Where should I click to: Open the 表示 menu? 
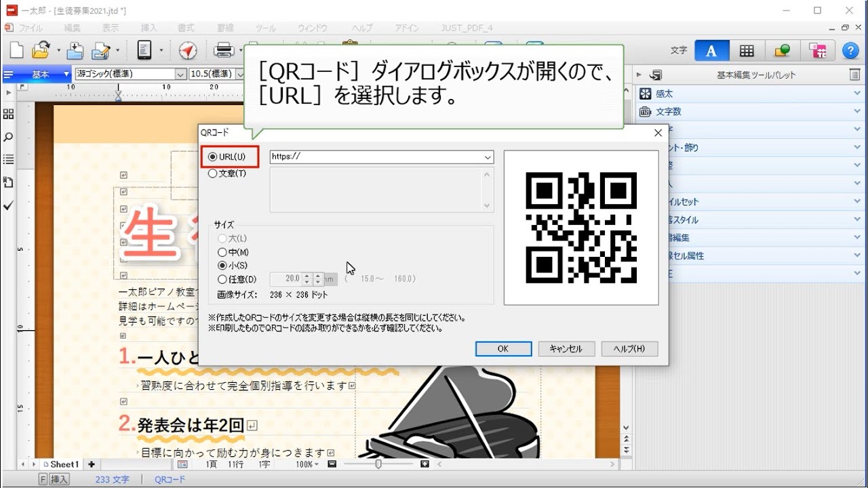(110, 28)
